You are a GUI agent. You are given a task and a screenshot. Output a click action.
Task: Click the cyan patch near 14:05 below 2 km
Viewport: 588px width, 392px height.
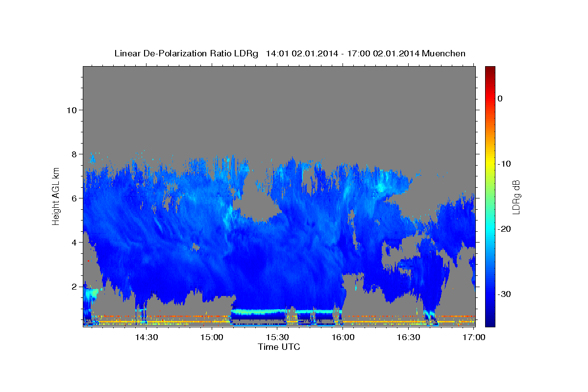tap(91, 295)
